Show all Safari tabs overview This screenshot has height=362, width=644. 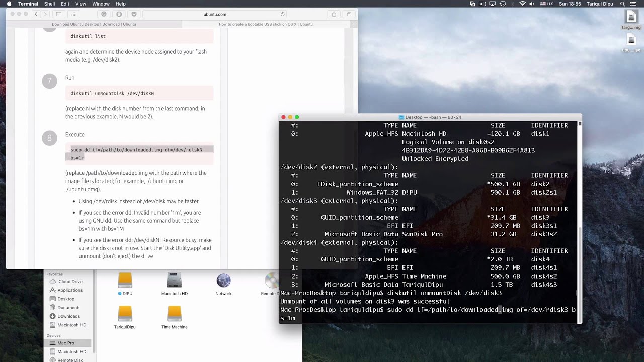click(x=349, y=14)
